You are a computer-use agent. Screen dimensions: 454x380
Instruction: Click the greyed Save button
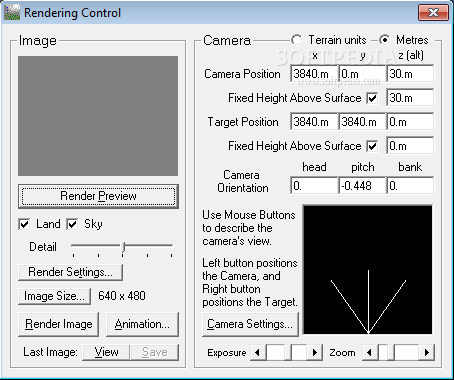click(x=155, y=352)
